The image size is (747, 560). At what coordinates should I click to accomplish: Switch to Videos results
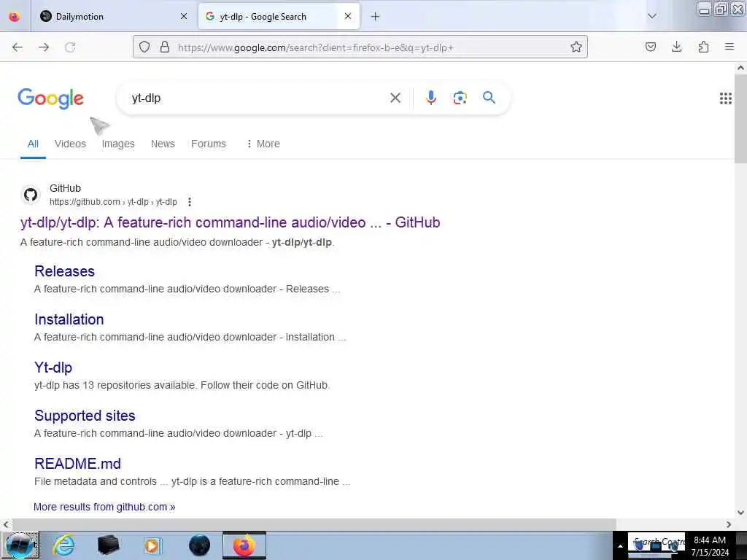pos(70,144)
